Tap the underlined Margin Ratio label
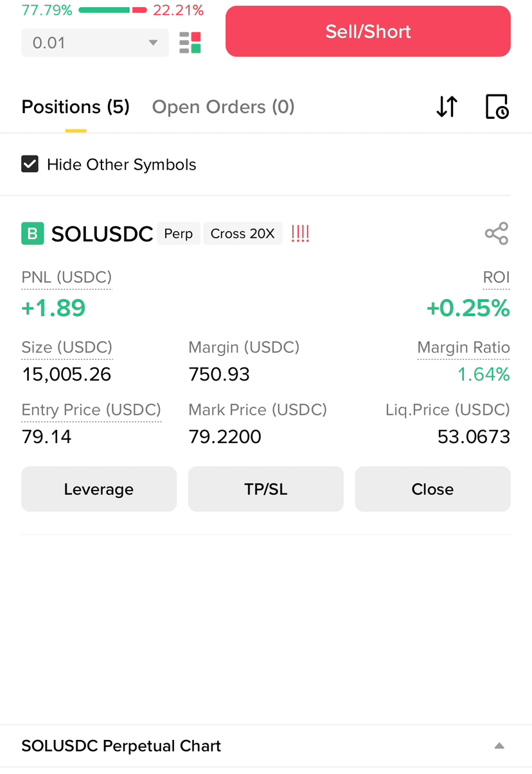This screenshot has width=532, height=774. (463, 348)
